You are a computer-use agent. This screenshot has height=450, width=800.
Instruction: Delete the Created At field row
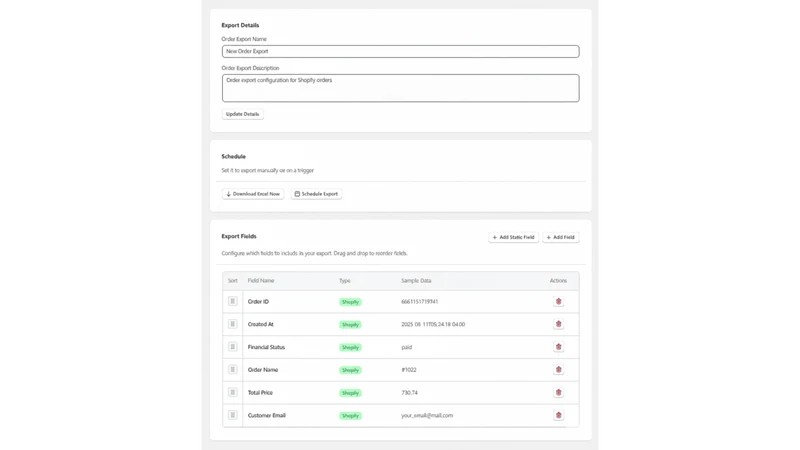[558, 324]
